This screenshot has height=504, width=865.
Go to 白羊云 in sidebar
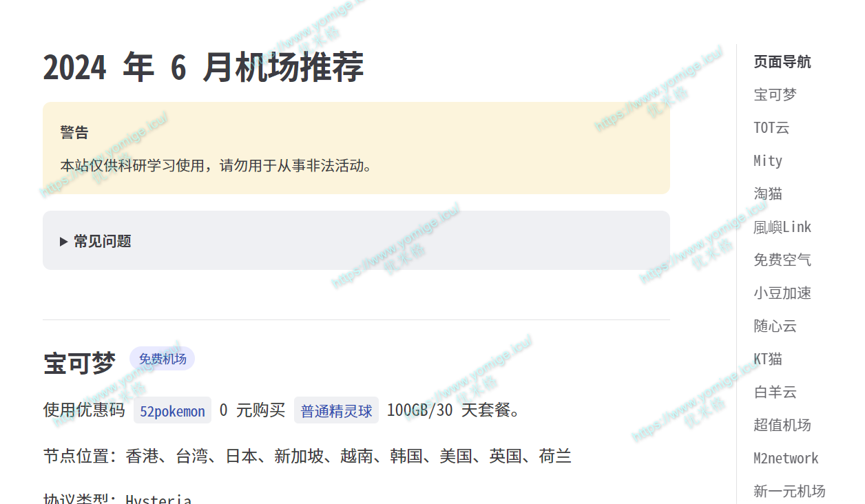click(775, 392)
